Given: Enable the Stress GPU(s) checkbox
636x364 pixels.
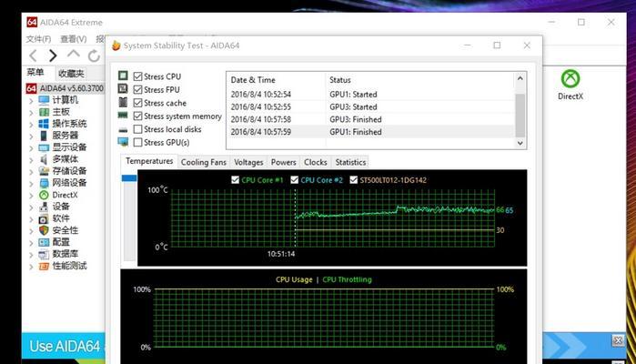Looking at the screenshot, I should [x=137, y=142].
